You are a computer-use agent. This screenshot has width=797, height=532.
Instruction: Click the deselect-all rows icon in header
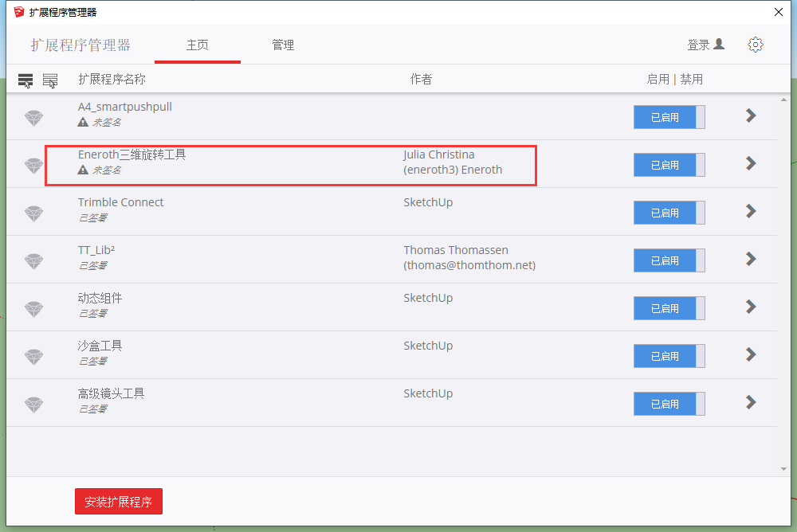49,80
